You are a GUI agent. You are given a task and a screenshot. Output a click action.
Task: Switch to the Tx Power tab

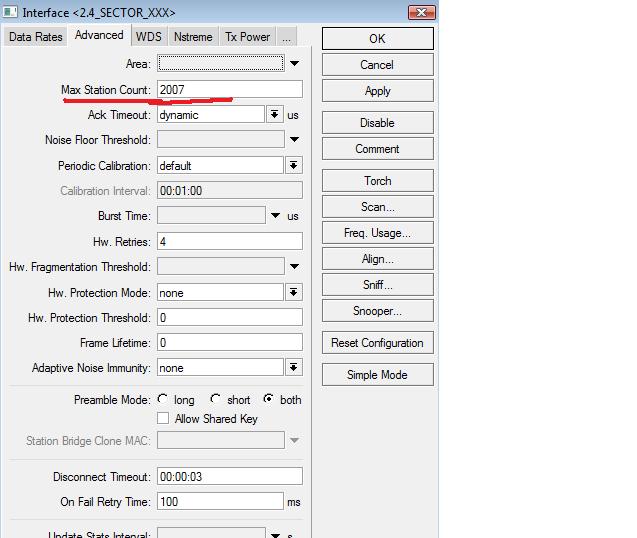pos(247,37)
